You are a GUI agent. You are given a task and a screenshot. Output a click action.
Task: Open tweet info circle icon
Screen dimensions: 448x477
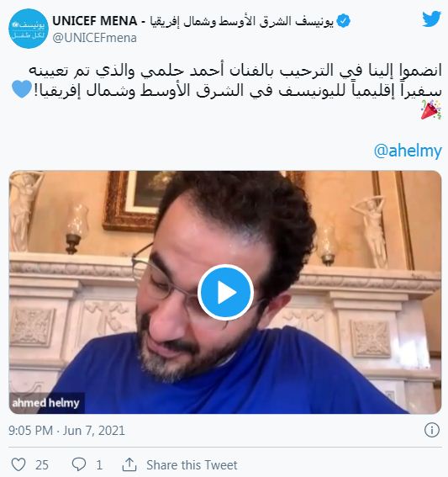coord(431,430)
